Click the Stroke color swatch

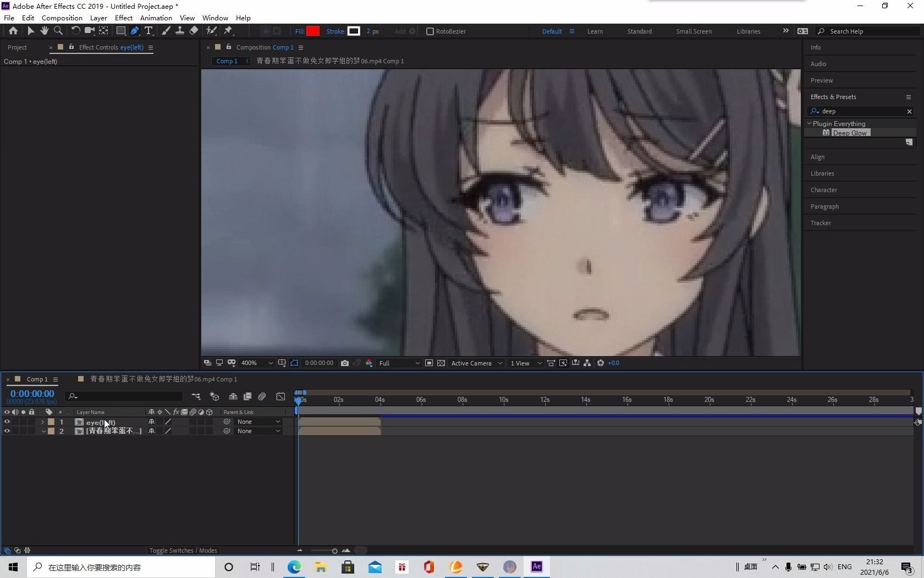(354, 31)
